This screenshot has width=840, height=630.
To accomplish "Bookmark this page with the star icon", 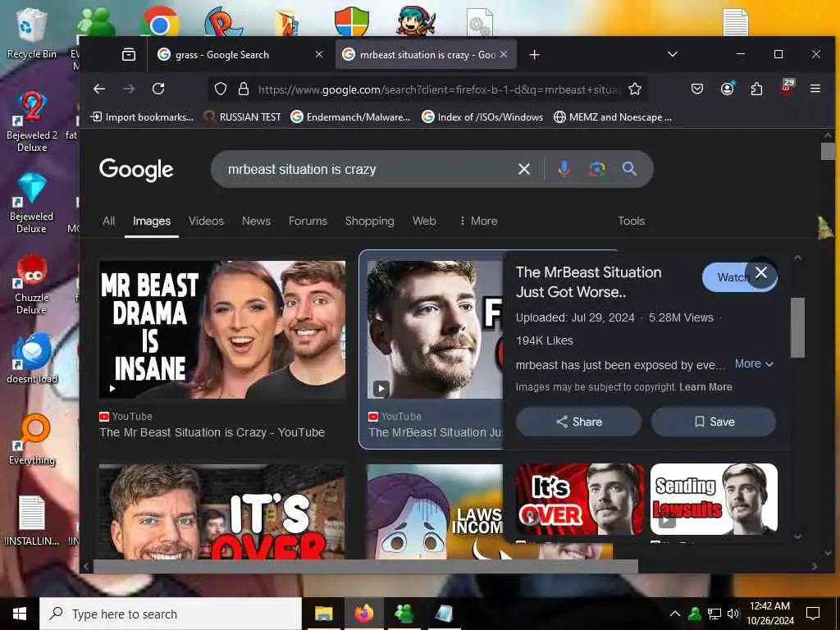I will click(x=635, y=89).
